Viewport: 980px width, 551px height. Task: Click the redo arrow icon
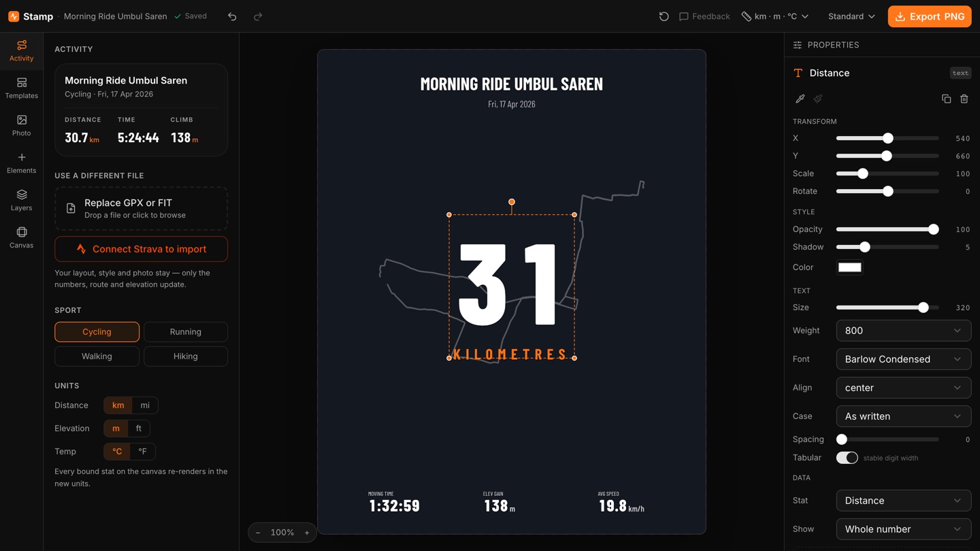[258, 16]
